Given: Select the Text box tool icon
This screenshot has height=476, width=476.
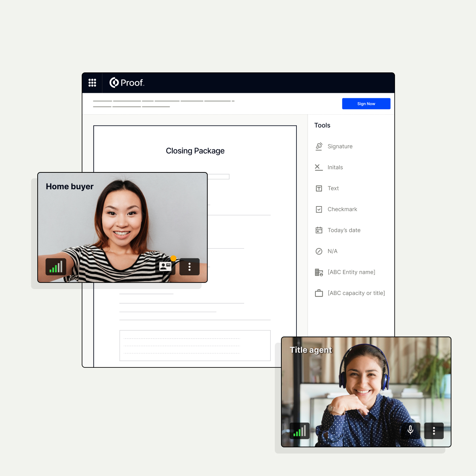Looking at the screenshot, I should (319, 189).
